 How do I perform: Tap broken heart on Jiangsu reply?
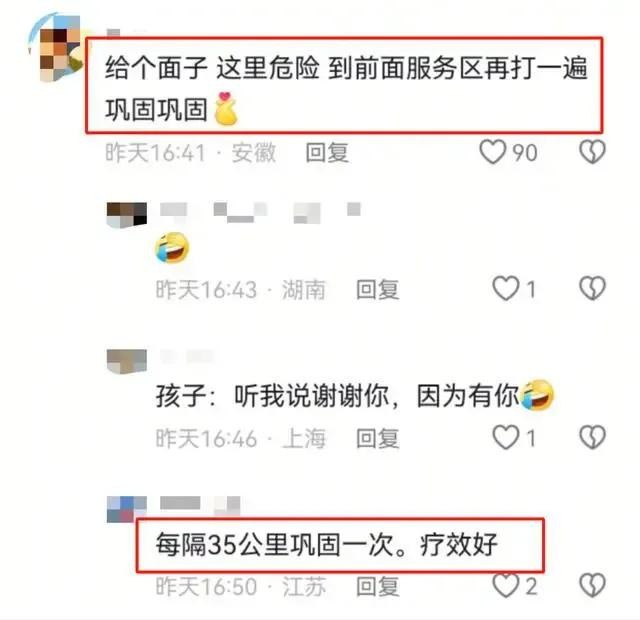tap(592, 586)
